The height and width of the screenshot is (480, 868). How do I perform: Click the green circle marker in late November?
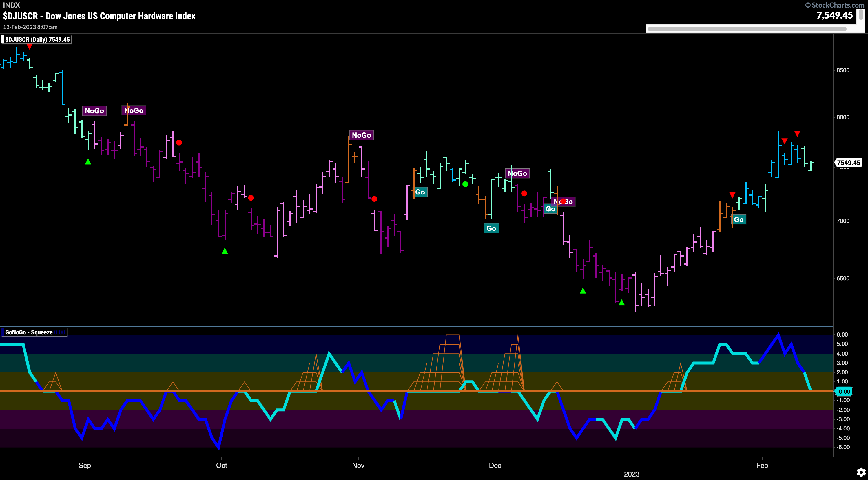click(465, 184)
